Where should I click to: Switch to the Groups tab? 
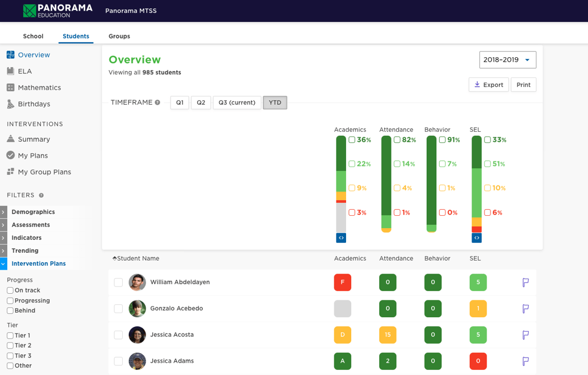[x=119, y=36]
